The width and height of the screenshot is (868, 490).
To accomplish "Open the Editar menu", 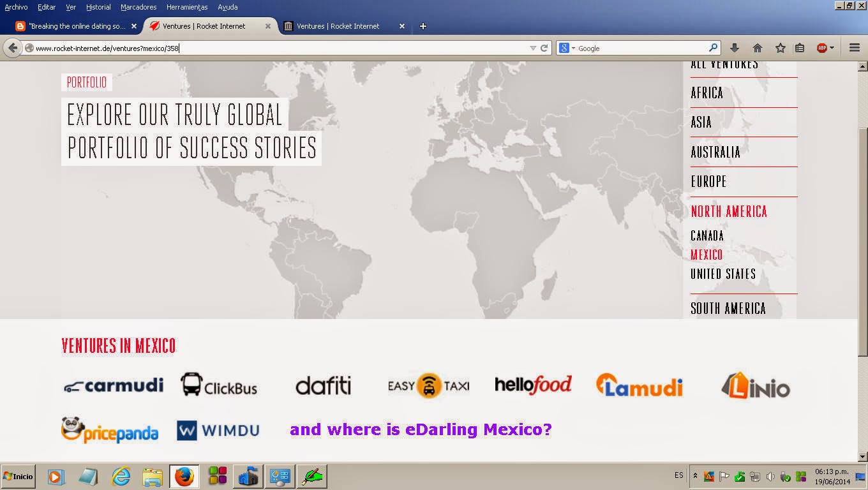I will pos(47,7).
